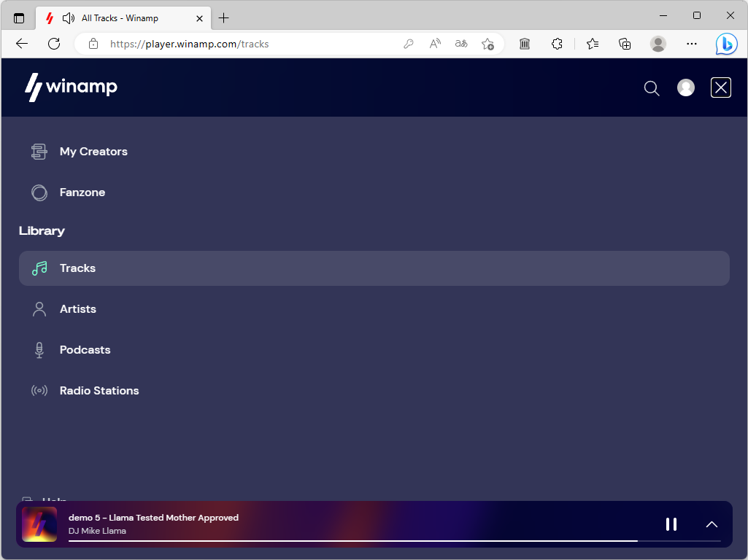The width and height of the screenshot is (748, 560).
Task: Open the tab actions menu icon
Action: pyautogui.click(x=19, y=18)
